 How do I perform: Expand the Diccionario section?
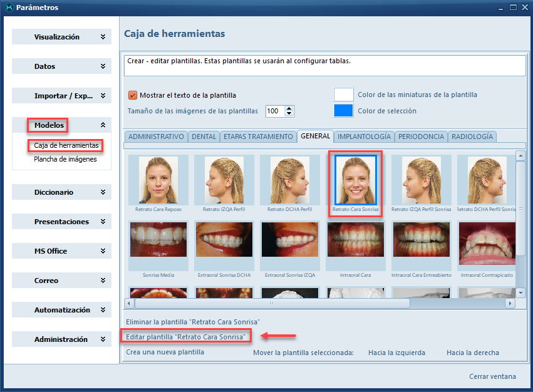point(61,192)
